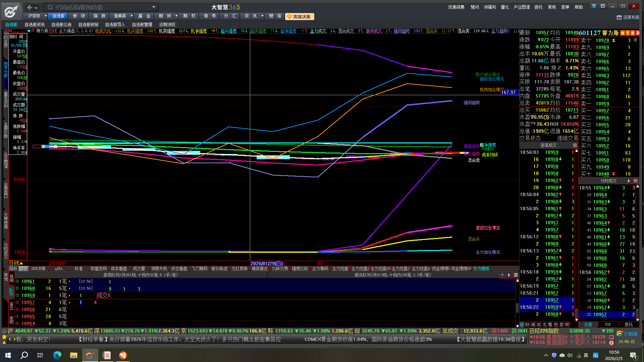Image resolution: width=644 pixels, height=362 pixels.
Task: Click the red alert list icon
Action: pyautogui.click(x=611, y=337)
